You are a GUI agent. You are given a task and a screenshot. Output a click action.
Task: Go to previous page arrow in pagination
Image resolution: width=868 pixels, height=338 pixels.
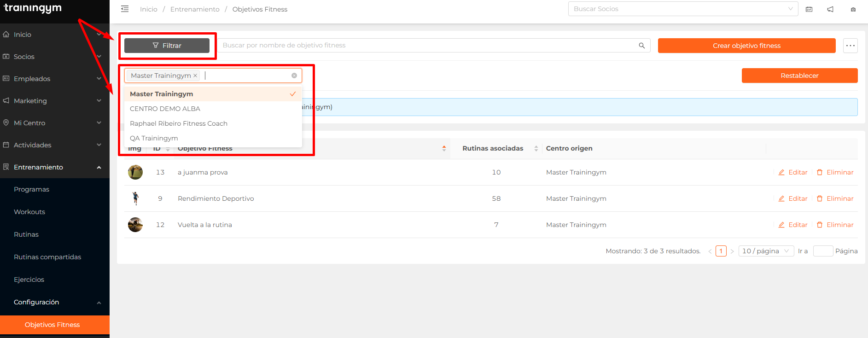(710, 251)
